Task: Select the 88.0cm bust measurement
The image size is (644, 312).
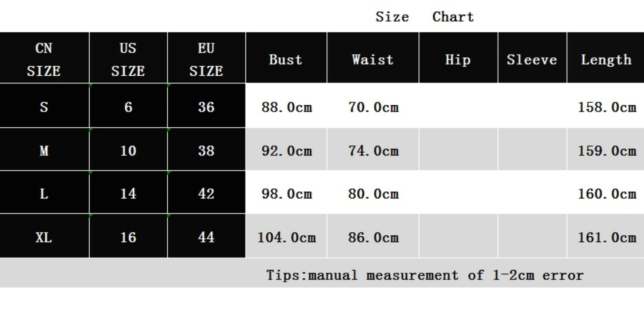Action: pos(287,107)
